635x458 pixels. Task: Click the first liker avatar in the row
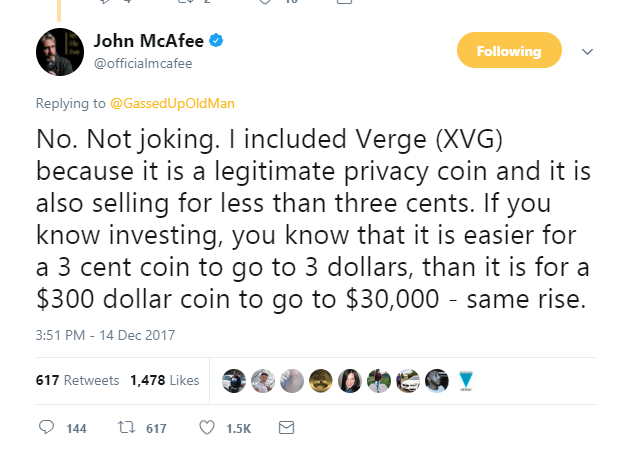coord(233,381)
